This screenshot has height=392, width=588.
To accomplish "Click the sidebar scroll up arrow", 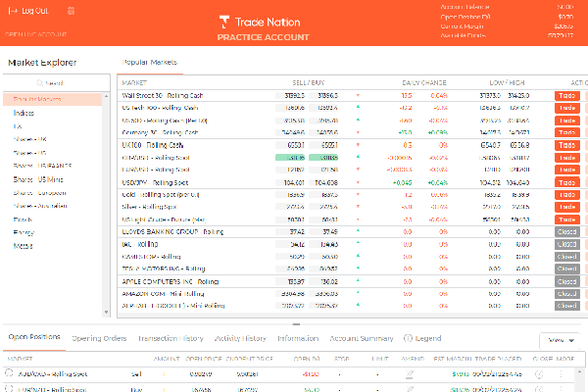I will coord(106,96).
